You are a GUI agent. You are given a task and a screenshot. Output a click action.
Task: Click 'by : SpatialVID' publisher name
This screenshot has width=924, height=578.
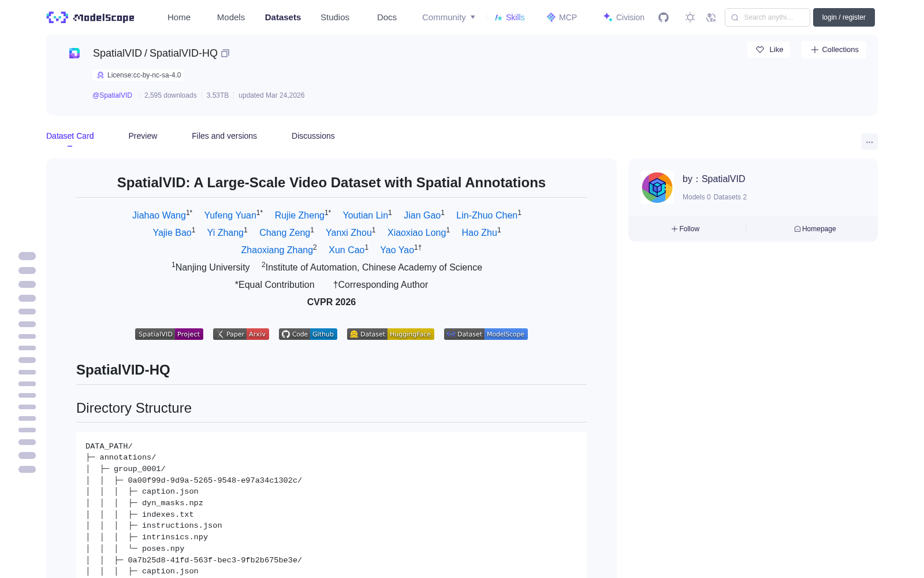[x=714, y=179]
